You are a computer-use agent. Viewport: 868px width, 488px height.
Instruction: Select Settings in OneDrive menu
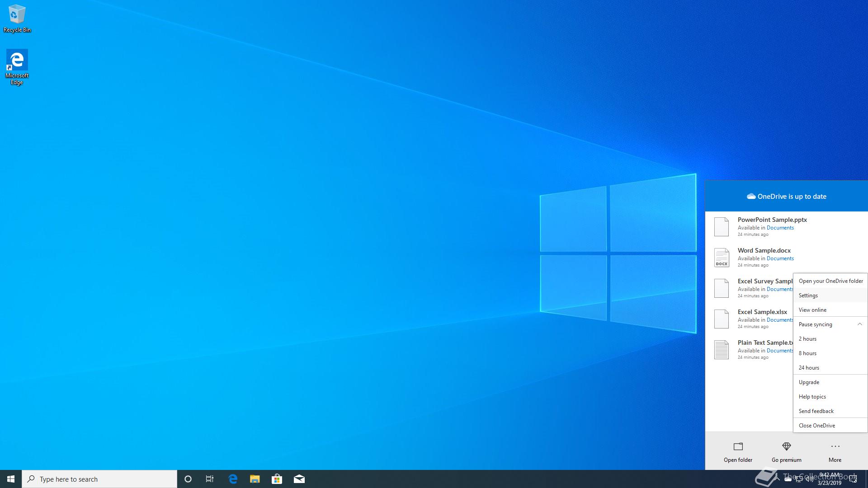tap(808, 296)
